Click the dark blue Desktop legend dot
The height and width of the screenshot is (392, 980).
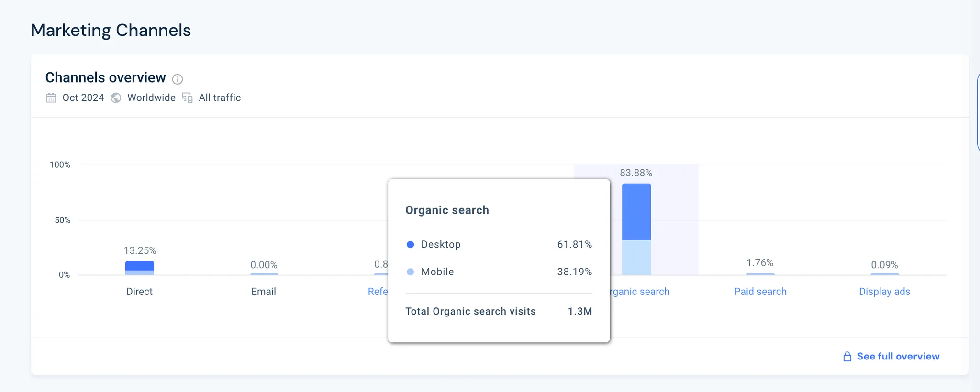pyautogui.click(x=410, y=245)
